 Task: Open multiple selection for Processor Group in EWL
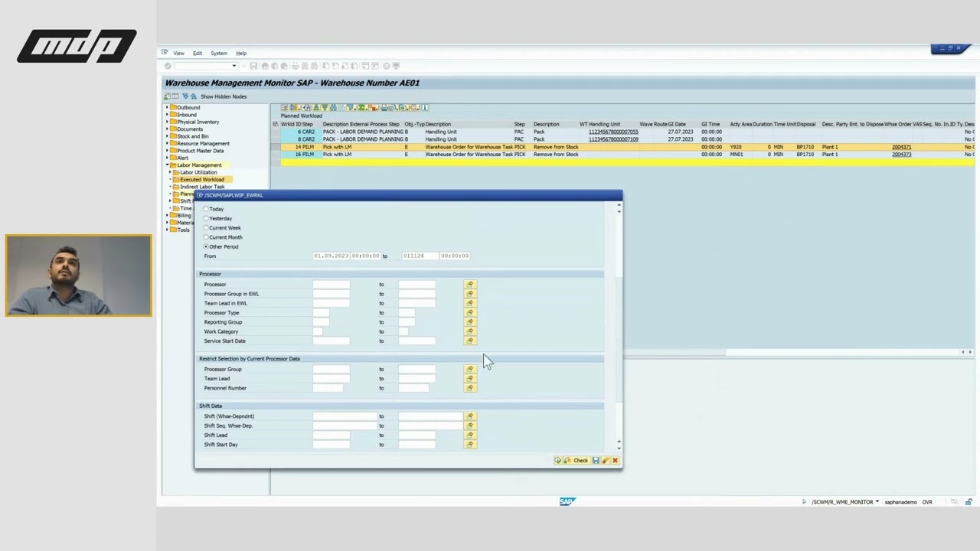[470, 294]
